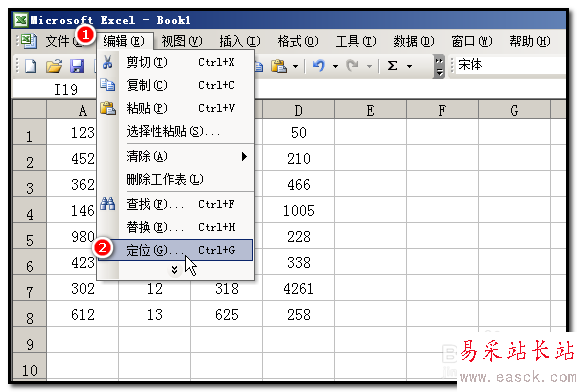The image size is (577, 392).
Task: Click the font name box showing 宋体
Action: pyautogui.click(x=510, y=65)
